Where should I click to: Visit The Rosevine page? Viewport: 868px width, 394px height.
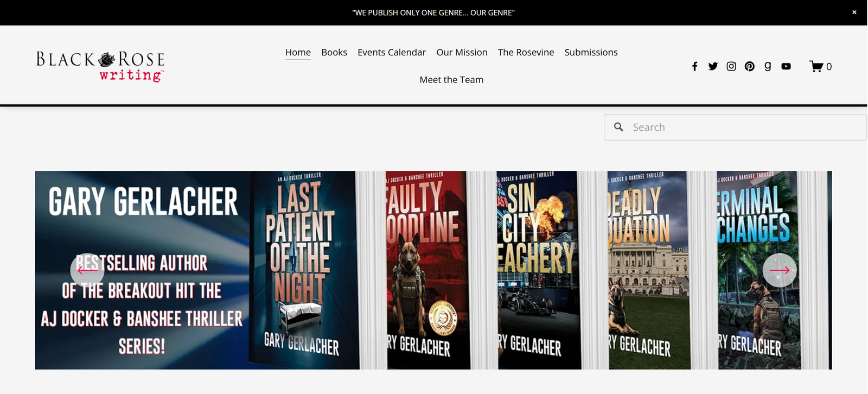pyautogui.click(x=526, y=53)
